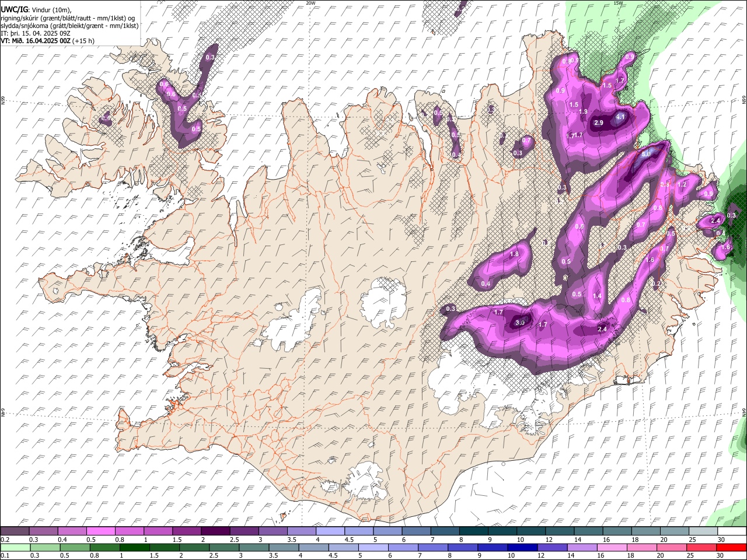Click the title text 'UWC/IG: Vindur (10m)'
The image size is (747, 560).
(x=36, y=10)
